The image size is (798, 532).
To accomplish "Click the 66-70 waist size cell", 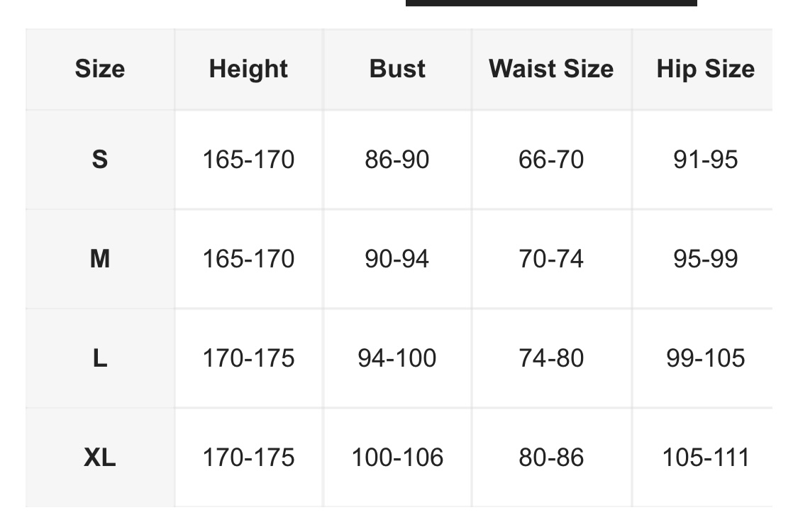I will pyautogui.click(x=551, y=160).
